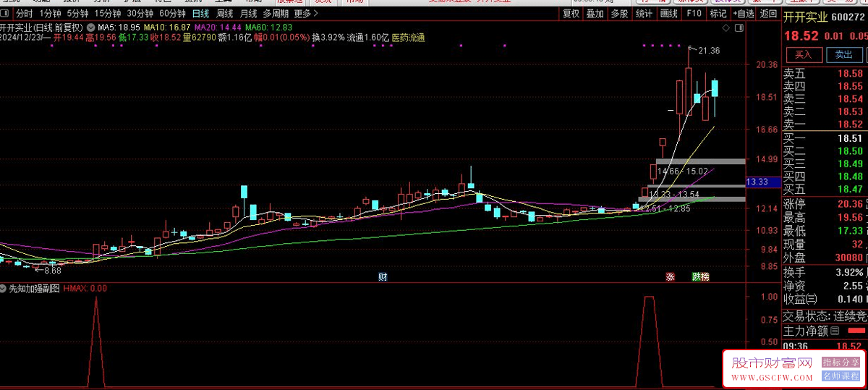Open the F10 company info
The height and width of the screenshot is (390, 868).
coord(694,14)
